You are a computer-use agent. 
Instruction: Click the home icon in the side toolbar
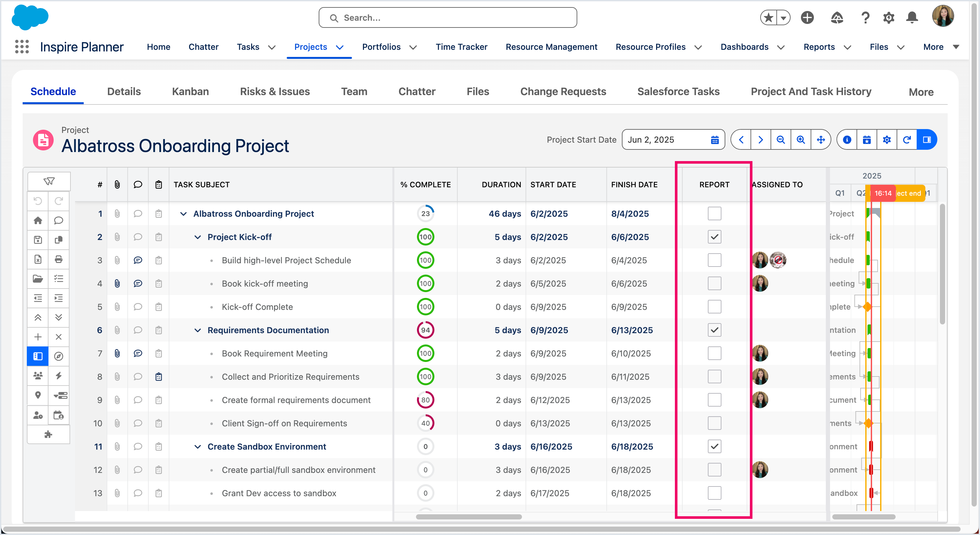tap(38, 221)
